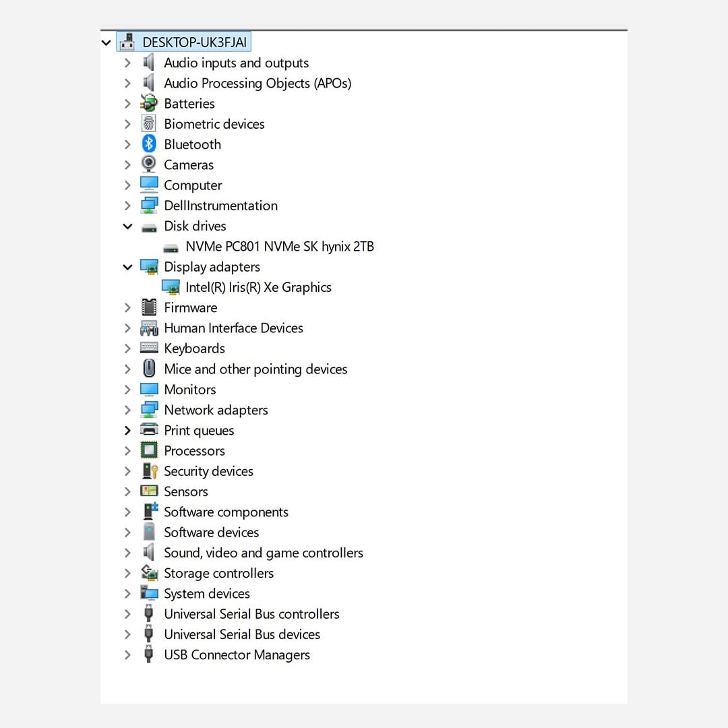Viewport: 728px width, 728px height.
Task: Select the USB Connector Managers label
Action: point(237,655)
